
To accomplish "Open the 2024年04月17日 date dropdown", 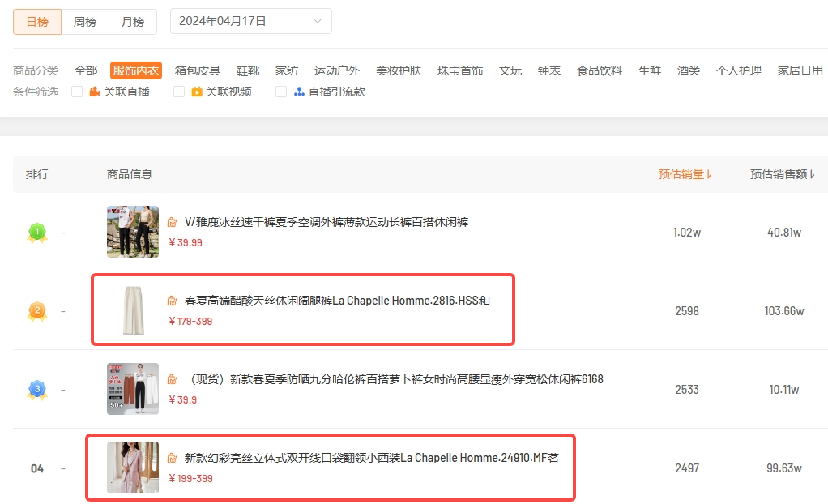I will coord(250,21).
